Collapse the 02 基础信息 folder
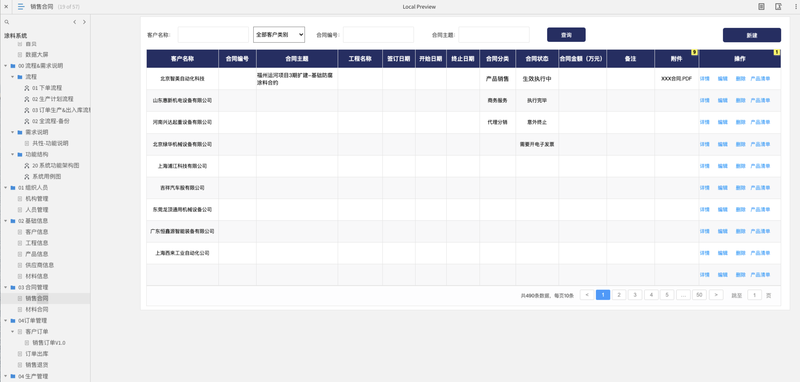Image resolution: width=800 pixels, height=382 pixels. click(6, 221)
